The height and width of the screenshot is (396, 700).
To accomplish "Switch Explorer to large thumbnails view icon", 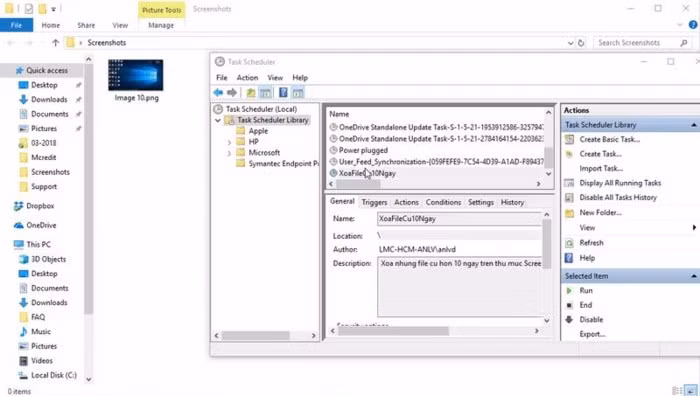I will click(x=691, y=391).
